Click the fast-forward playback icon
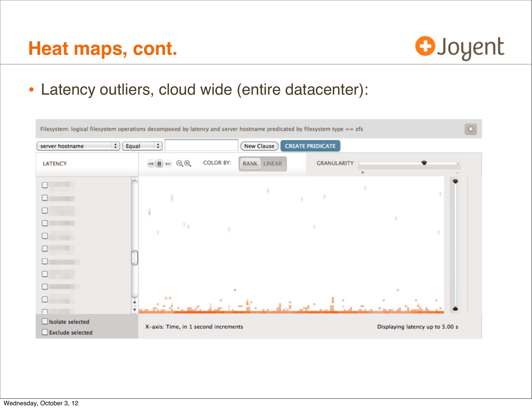This screenshot has width=532, height=409. click(x=168, y=164)
